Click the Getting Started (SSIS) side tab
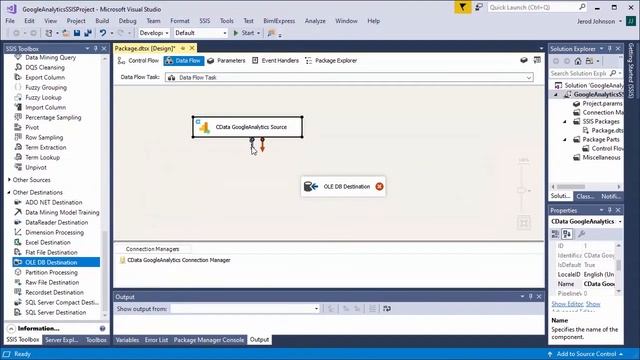640x360 pixels. point(631,71)
